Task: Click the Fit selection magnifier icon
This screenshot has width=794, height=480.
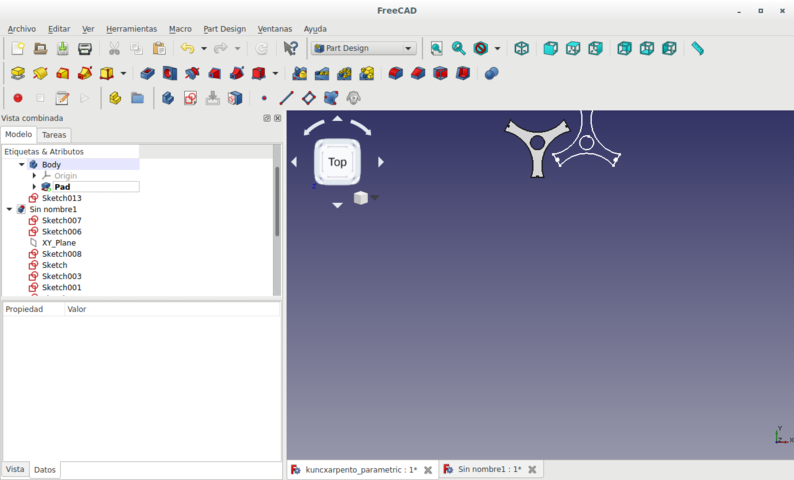Action: (x=458, y=49)
